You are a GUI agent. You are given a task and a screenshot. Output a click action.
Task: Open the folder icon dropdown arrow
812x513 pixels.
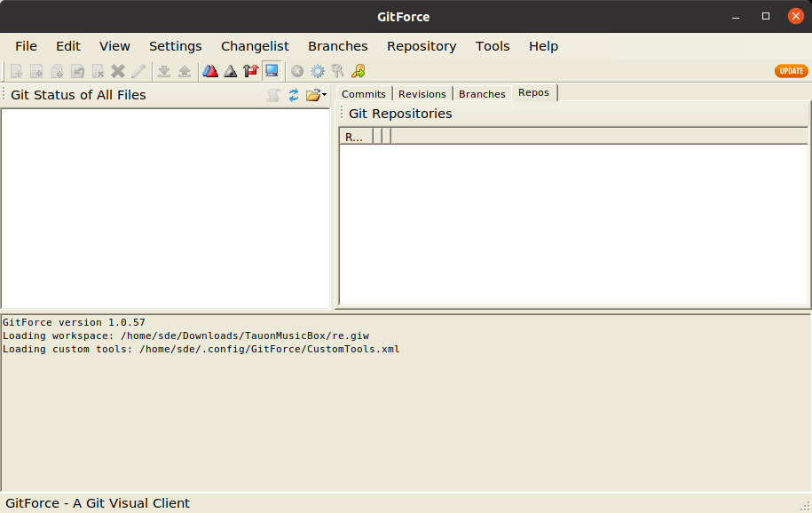[325, 95]
